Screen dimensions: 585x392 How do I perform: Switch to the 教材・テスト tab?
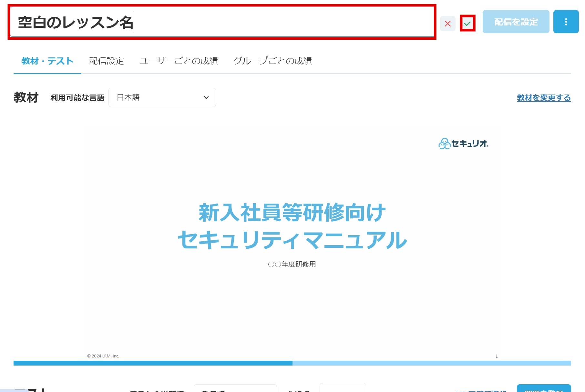[47, 61]
